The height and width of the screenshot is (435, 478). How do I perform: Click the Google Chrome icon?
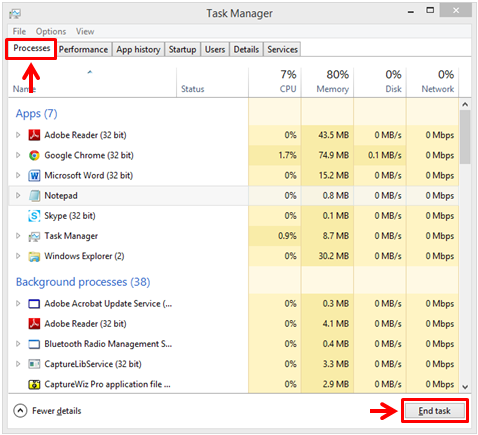click(34, 155)
